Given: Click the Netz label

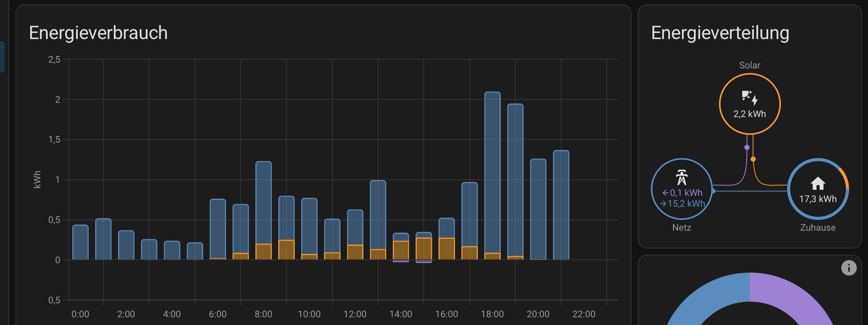Looking at the screenshot, I should tap(682, 228).
